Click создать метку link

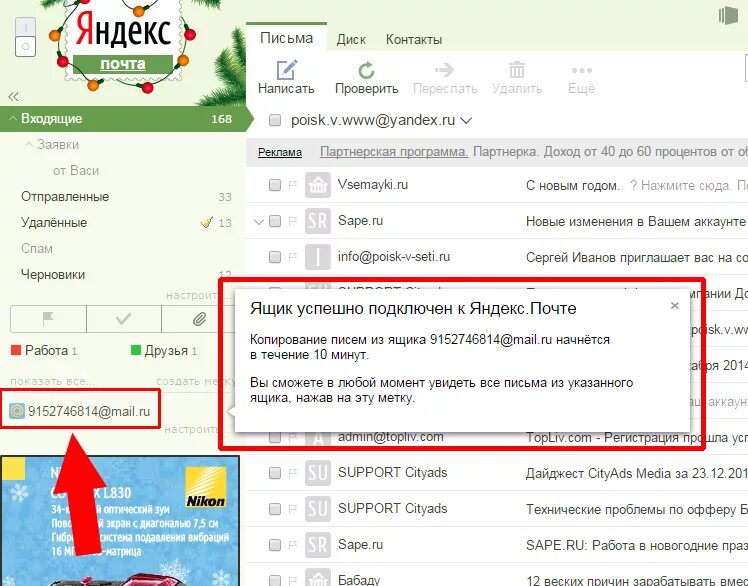195,381
